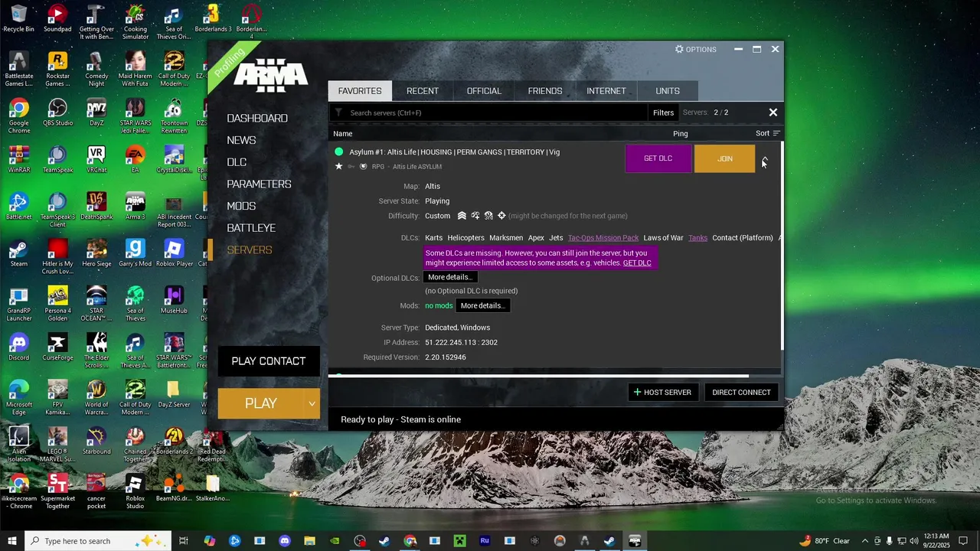Open Windows Start menu
This screenshot has height=551, width=980.
pos(11,541)
